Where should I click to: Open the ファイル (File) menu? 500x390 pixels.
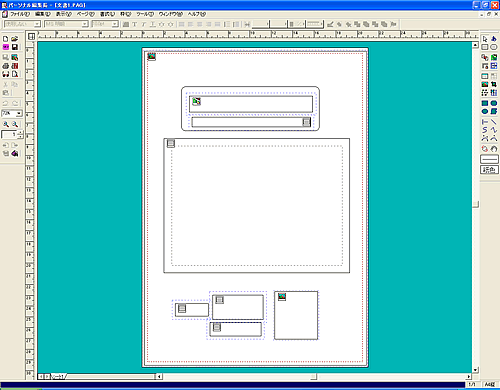coord(20,14)
